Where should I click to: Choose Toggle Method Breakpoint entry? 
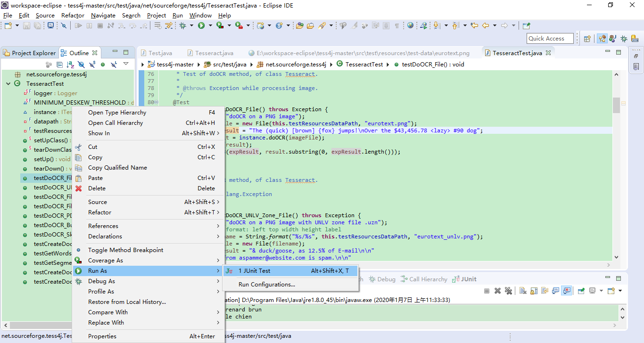[148, 250]
